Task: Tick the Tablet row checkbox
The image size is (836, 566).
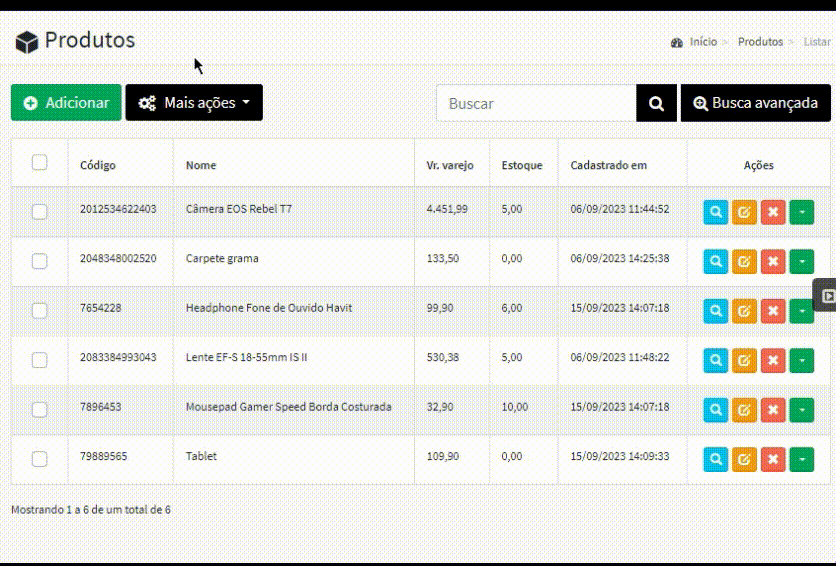Action: 39,459
